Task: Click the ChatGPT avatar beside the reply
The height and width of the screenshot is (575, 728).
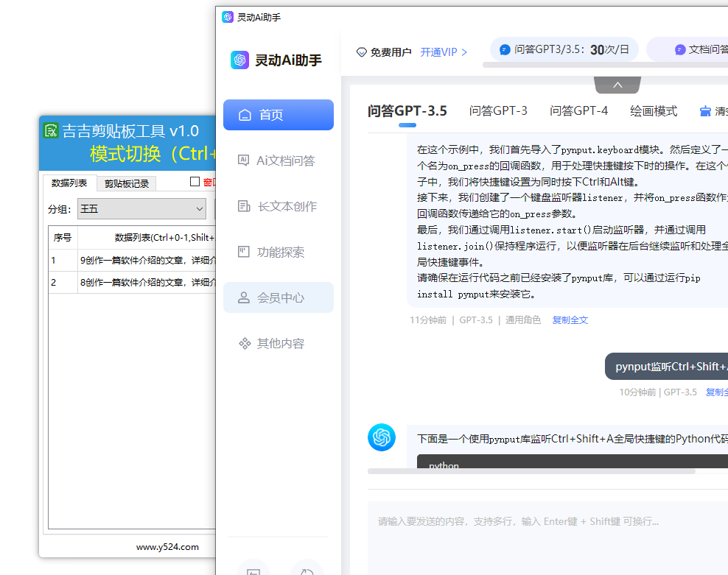Action: tap(382, 437)
